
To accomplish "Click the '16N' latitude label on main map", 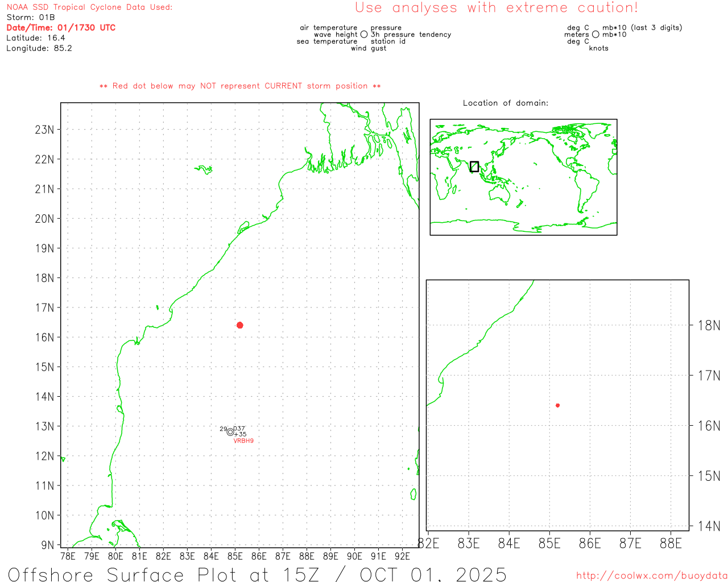I will [x=44, y=338].
